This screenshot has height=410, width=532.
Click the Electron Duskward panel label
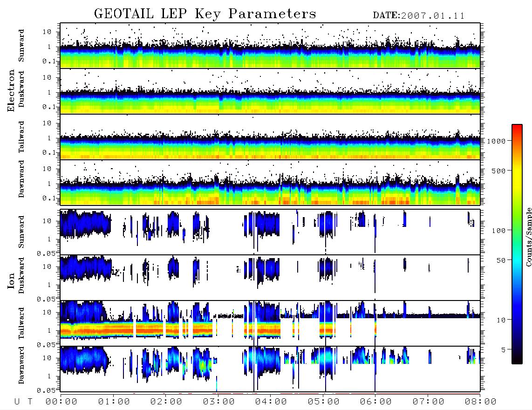coord(21,89)
